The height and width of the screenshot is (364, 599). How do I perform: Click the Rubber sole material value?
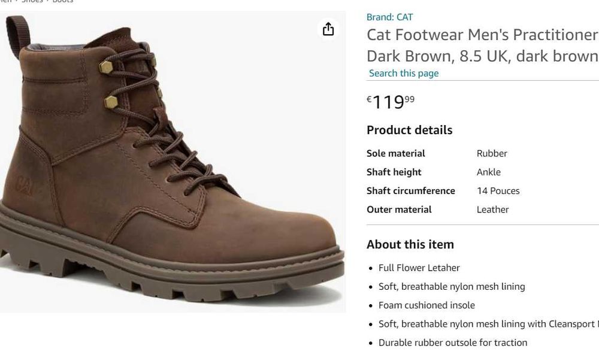tap(492, 153)
